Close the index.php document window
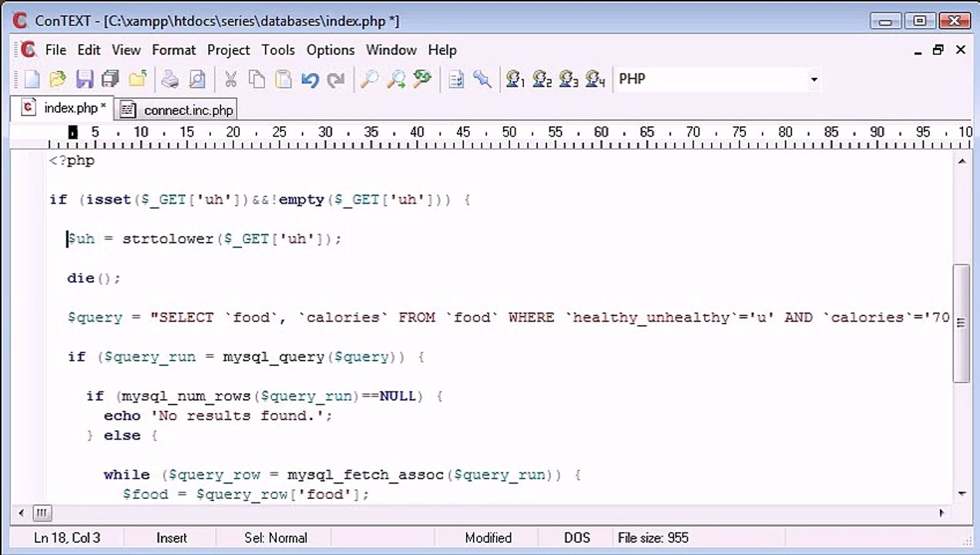The height and width of the screenshot is (555, 980). (x=960, y=50)
